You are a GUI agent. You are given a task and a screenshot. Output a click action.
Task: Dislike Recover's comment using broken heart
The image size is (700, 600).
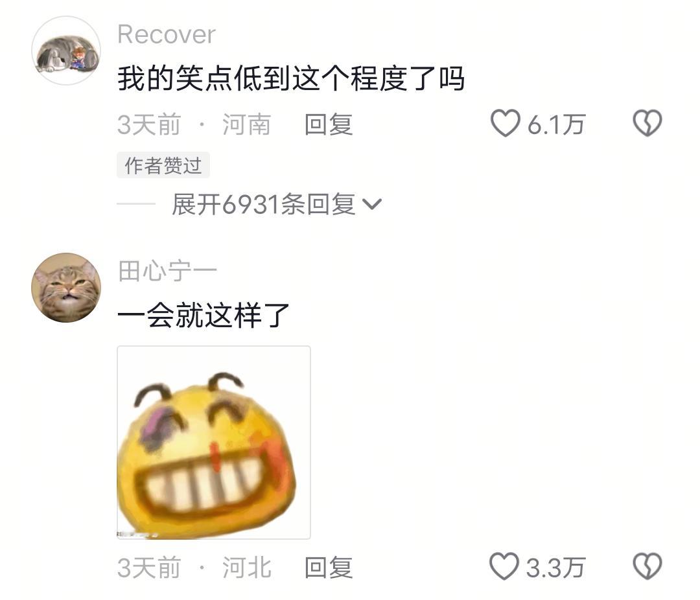(x=647, y=122)
